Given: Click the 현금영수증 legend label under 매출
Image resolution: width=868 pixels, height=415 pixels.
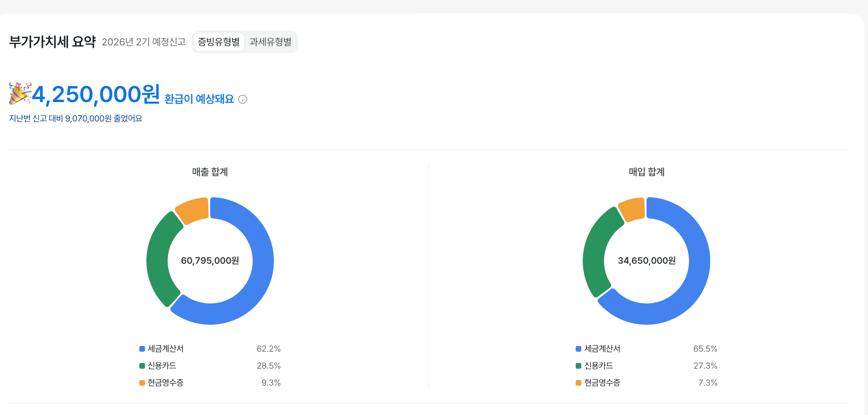Looking at the screenshot, I should [166, 383].
